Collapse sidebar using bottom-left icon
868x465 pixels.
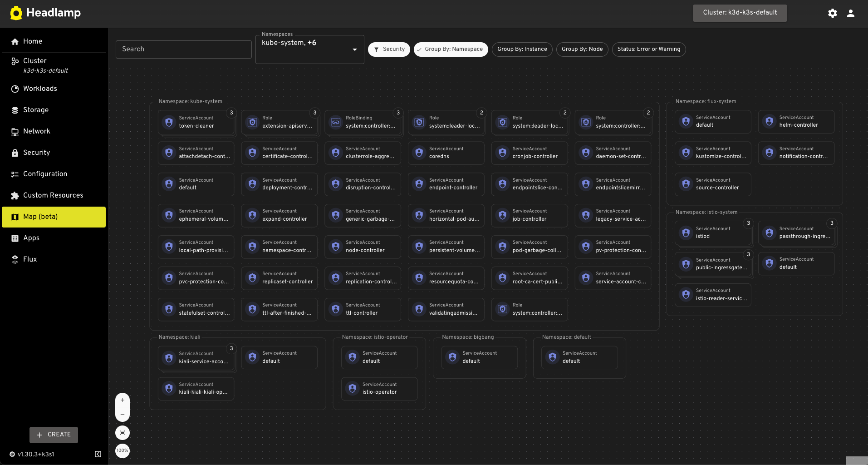click(98, 454)
